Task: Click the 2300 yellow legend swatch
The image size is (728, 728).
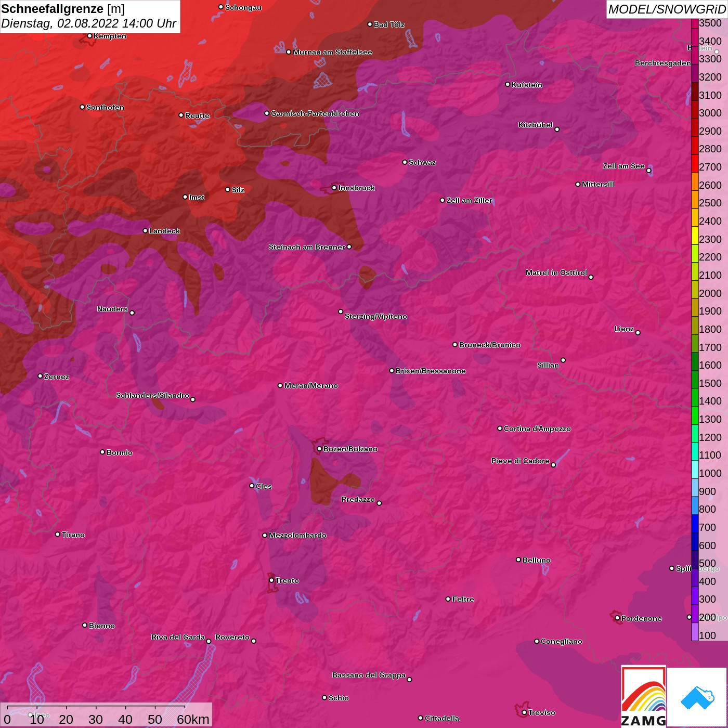Action: tap(695, 235)
